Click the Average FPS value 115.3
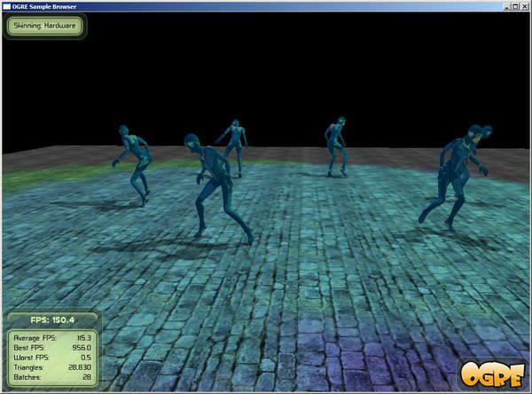This screenshot has height=394, width=532. tap(84, 338)
